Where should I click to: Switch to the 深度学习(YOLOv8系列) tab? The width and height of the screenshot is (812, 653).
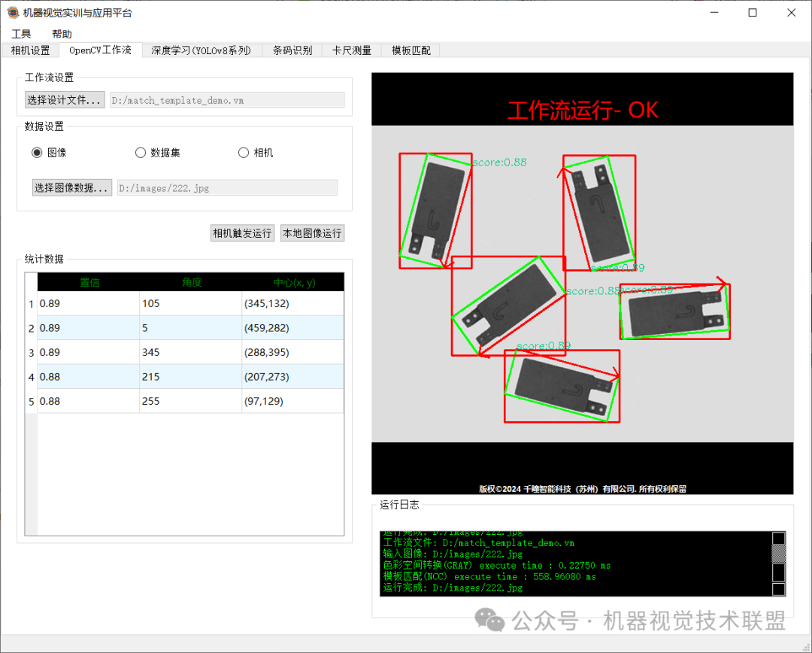[201, 50]
